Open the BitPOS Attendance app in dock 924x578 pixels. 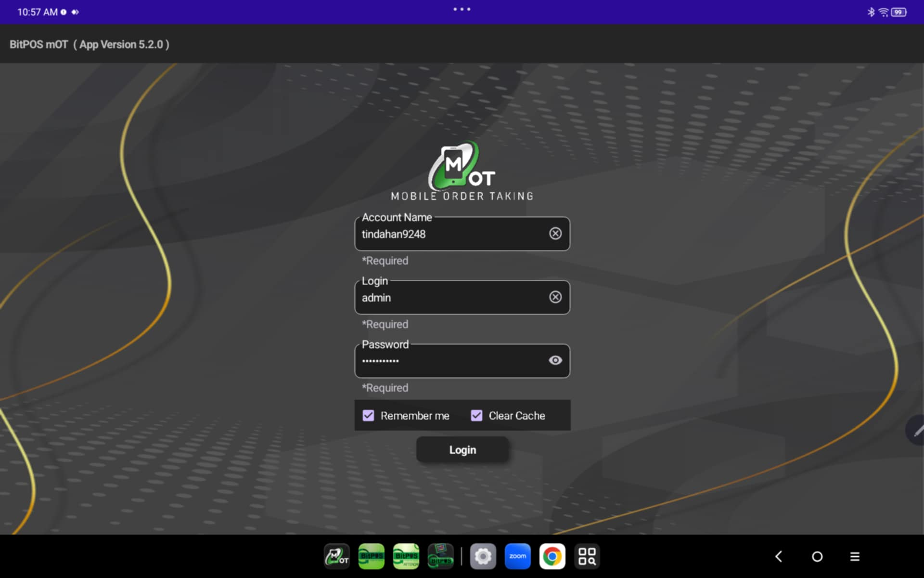point(406,556)
